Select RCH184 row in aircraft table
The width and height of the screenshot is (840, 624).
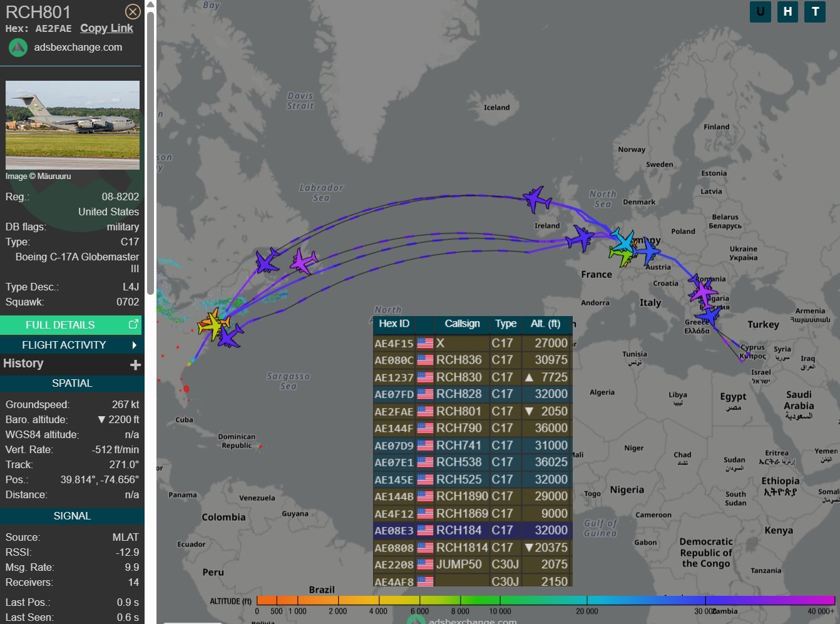pos(472,530)
